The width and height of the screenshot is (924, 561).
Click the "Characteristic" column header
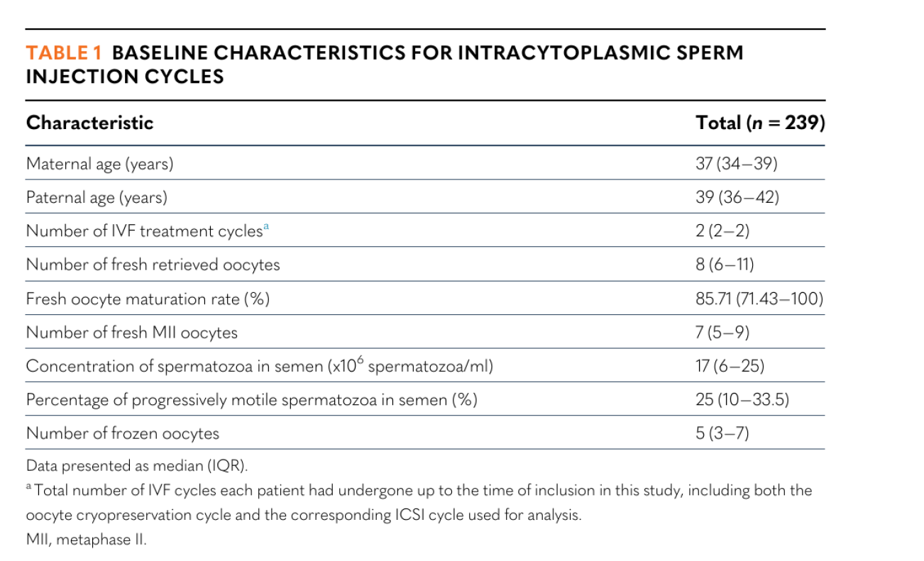point(89,123)
